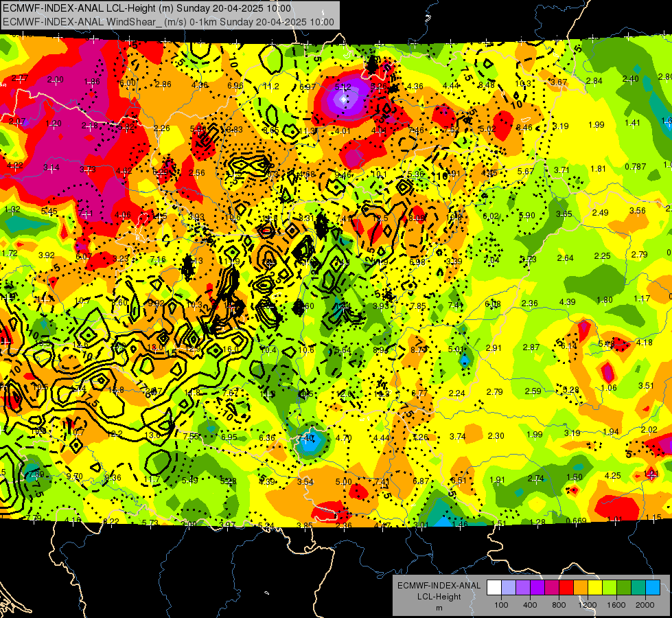
Task: Click the map value 2.40
Action: pyautogui.click(x=631, y=78)
